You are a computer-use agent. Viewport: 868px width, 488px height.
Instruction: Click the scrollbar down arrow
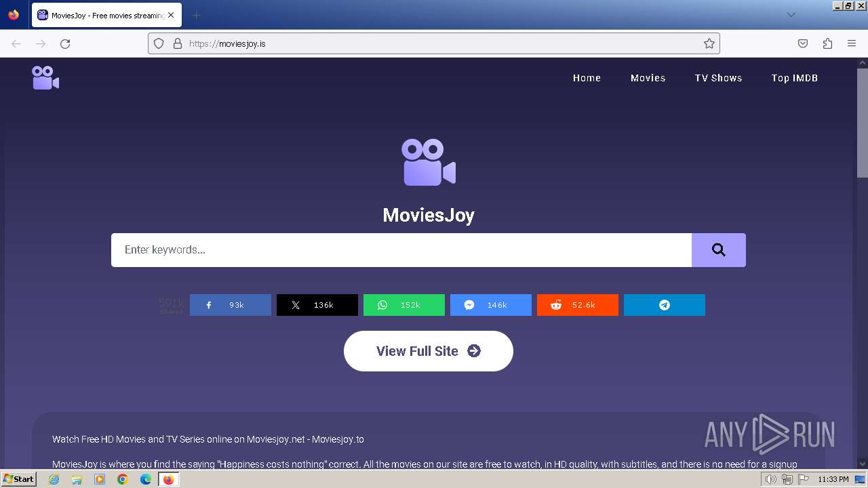(x=863, y=464)
